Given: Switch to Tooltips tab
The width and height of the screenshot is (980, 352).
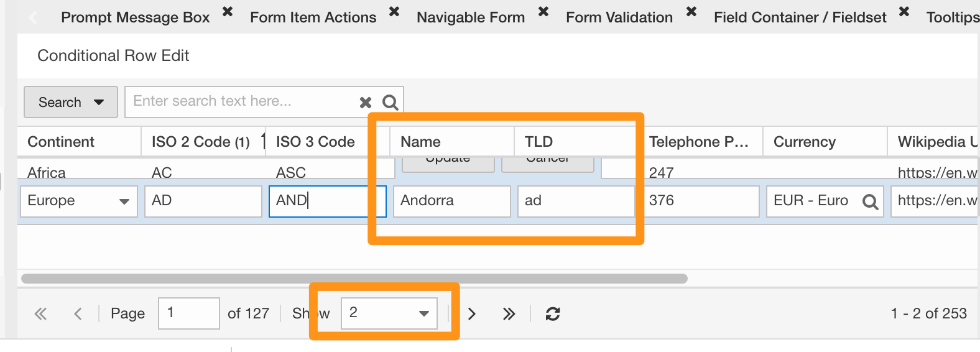Looking at the screenshot, I should click(953, 17).
